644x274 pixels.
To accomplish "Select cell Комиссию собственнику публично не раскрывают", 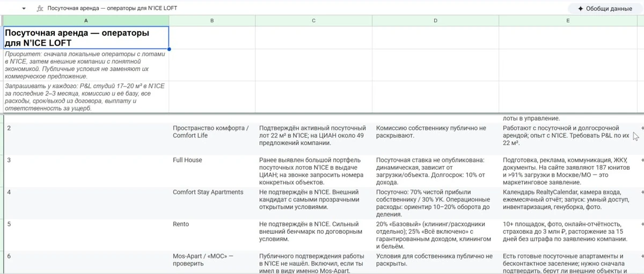I will [435, 139].
